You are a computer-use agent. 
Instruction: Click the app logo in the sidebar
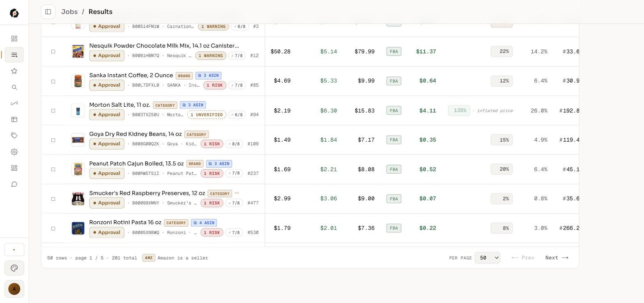pos(14,13)
